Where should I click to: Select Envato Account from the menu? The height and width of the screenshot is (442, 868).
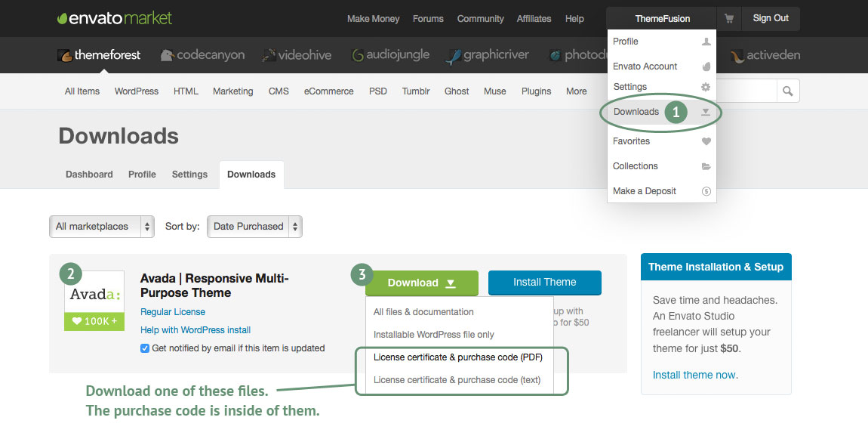point(661,66)
